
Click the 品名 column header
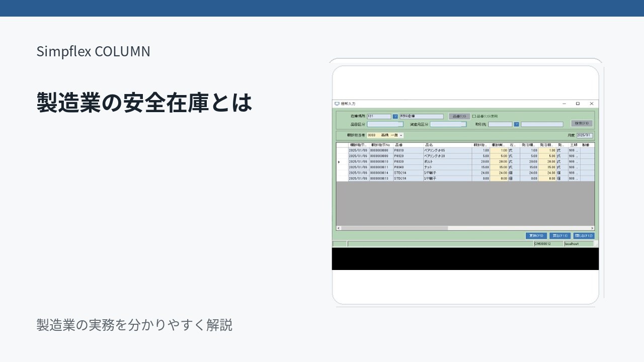447,145
